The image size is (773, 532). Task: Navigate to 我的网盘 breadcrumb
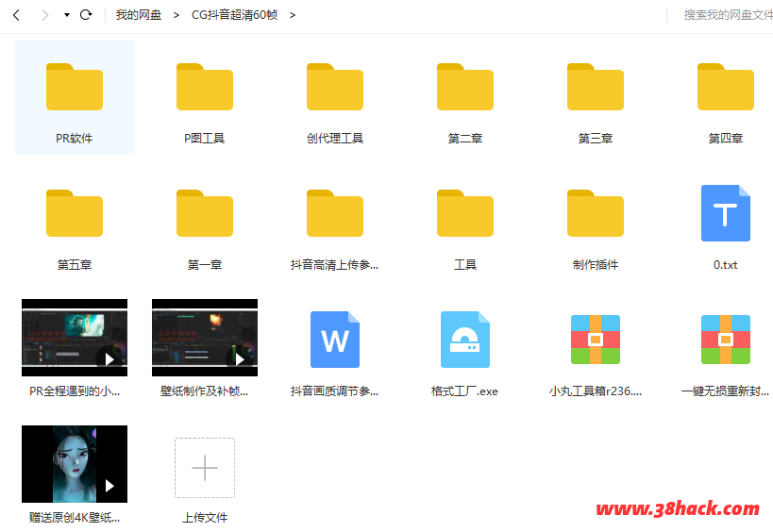click(x=139, y=15)
